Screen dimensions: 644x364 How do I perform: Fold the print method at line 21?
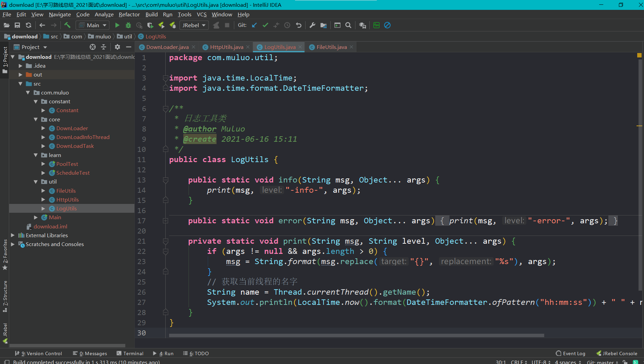[x=166, y=241]
